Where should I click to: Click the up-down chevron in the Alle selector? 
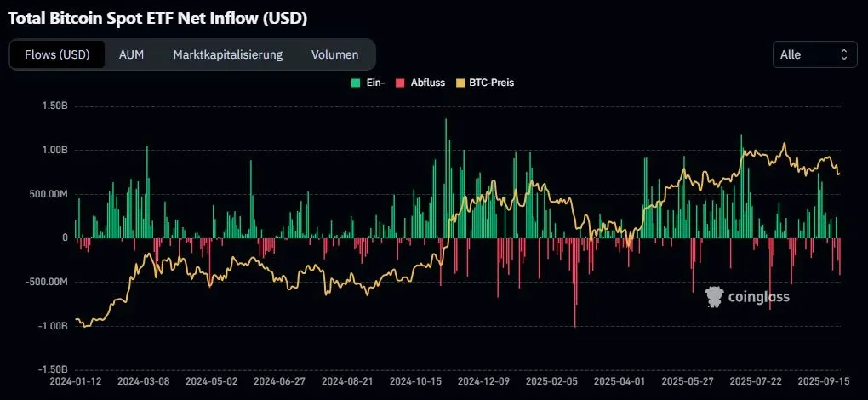pos(843,54)
